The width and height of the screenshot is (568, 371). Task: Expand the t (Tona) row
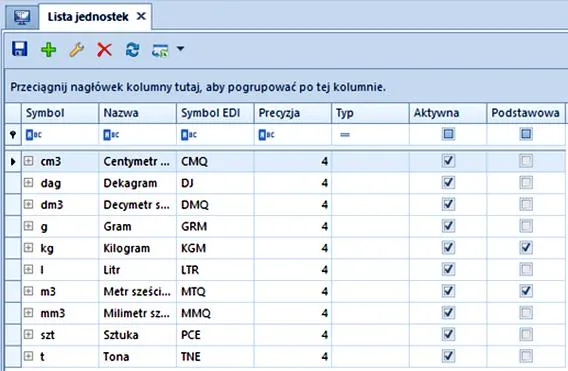tap(29, 356)
